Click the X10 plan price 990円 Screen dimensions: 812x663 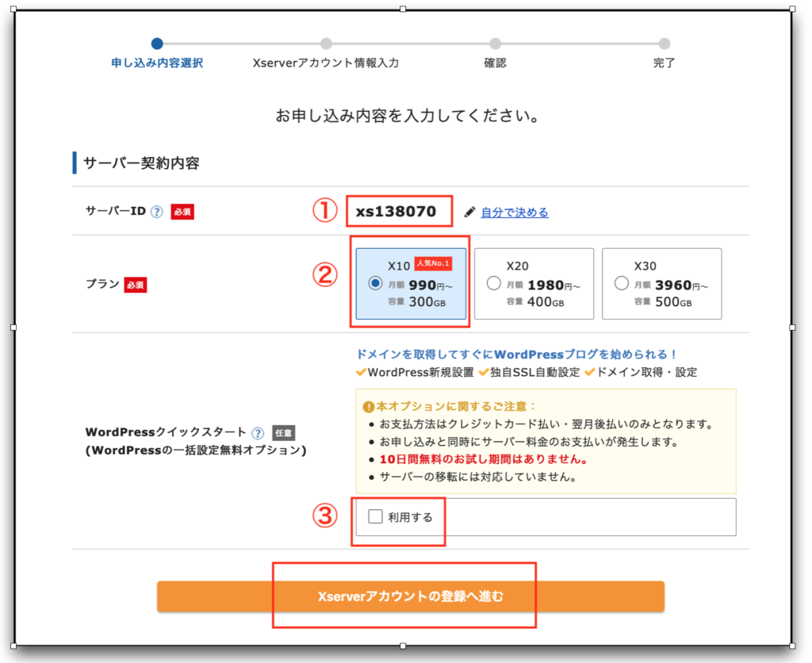(x=431, y=285)
